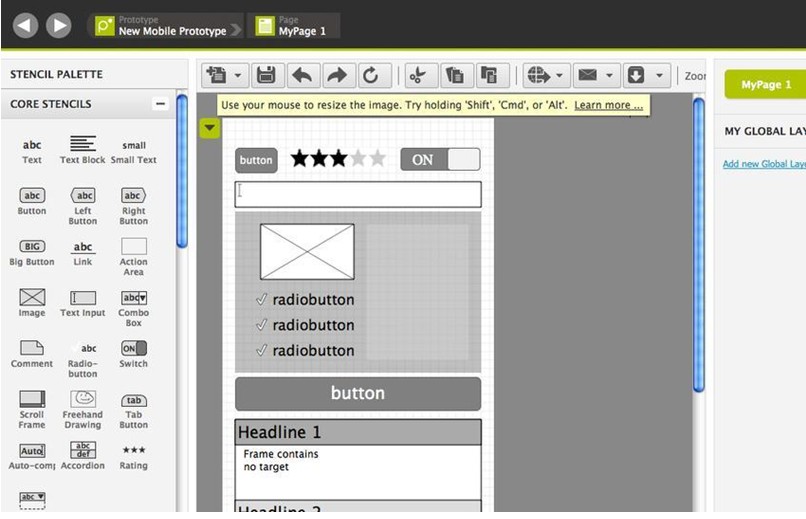The image size is (806, 519).
Task: Select the Image stencil in palette
Action: pyautogui.click(x=32, y=302)
